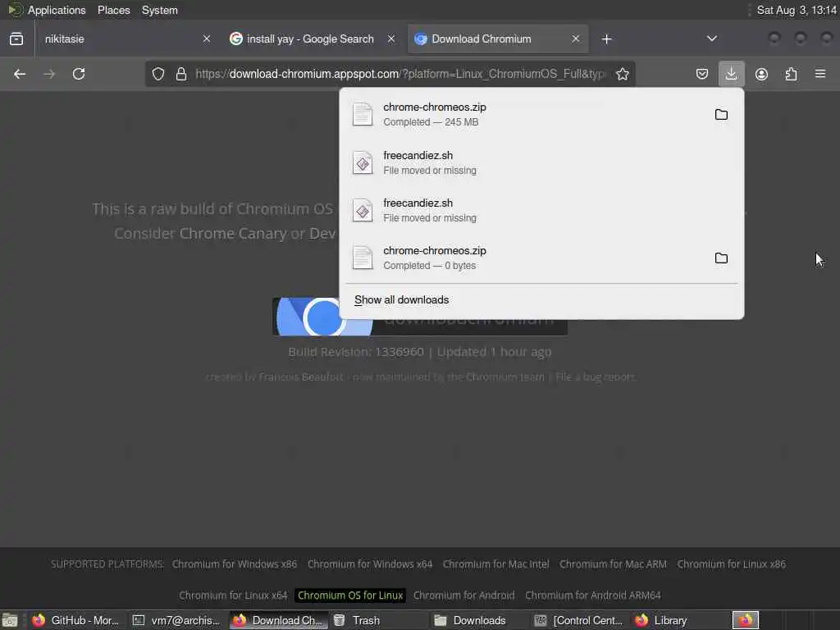Click the show desktop icon in taskbar
The width and height of the screenshot is (840, 630).
(10, 620)
